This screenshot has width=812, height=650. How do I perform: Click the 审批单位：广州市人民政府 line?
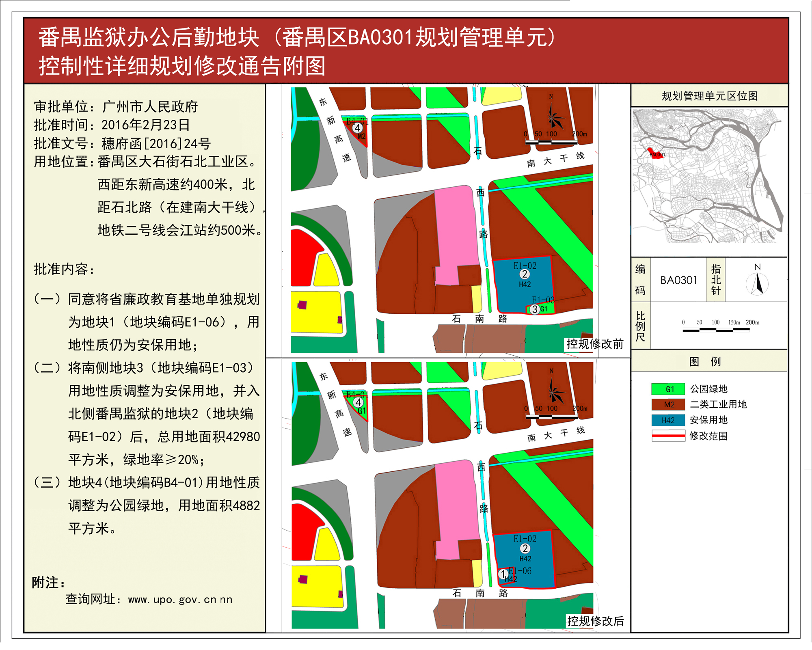116,107
